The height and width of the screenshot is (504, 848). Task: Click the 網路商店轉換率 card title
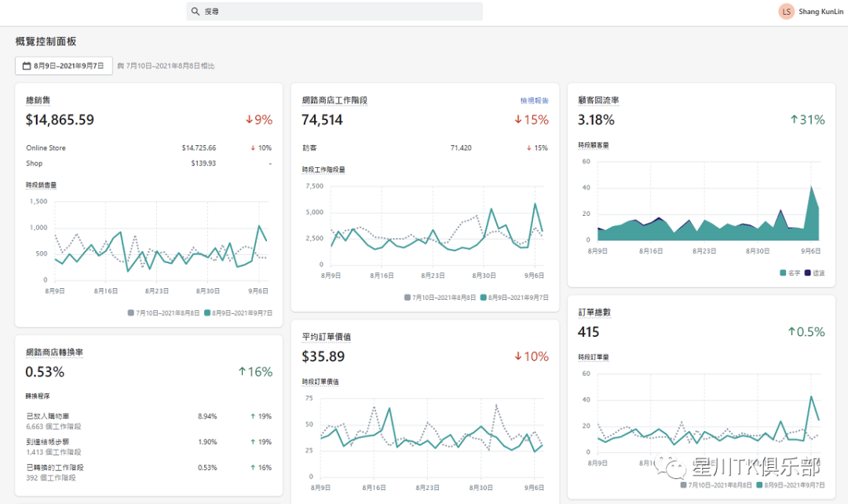coord(55,352)
